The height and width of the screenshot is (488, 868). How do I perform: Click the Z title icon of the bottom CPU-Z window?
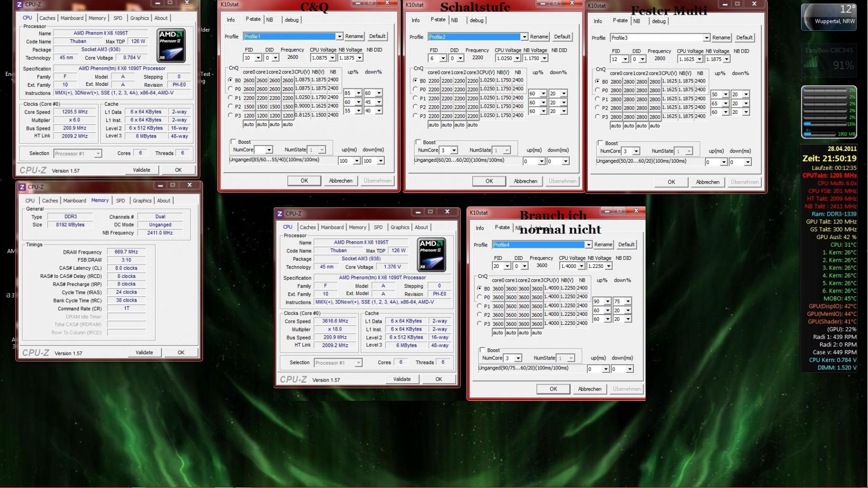(x=280, y=213)
